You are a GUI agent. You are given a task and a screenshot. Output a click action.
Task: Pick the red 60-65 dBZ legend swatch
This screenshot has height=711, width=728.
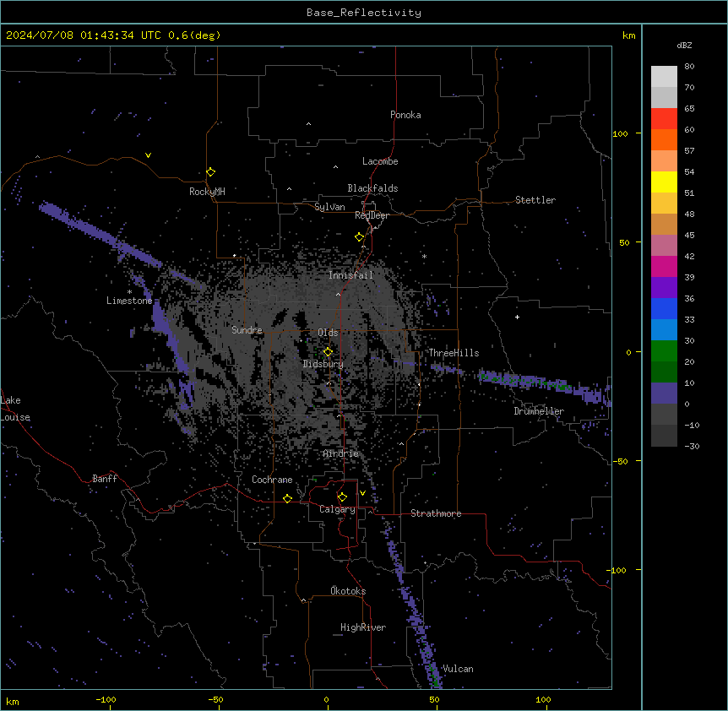coord(664,119)
